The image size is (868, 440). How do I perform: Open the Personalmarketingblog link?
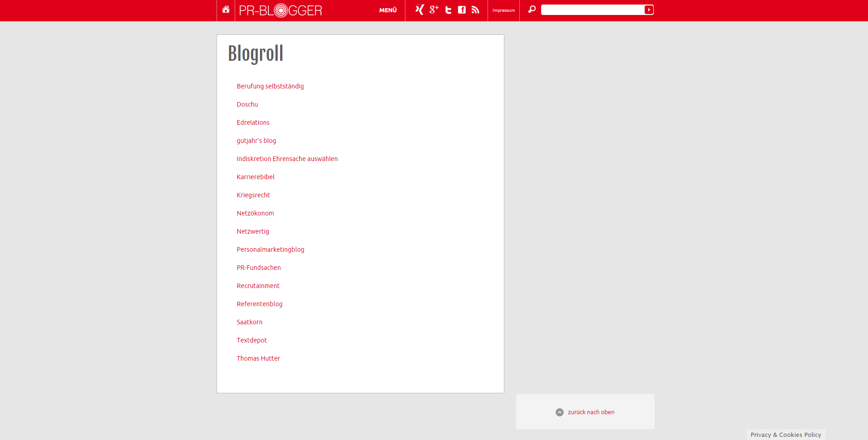271,249
